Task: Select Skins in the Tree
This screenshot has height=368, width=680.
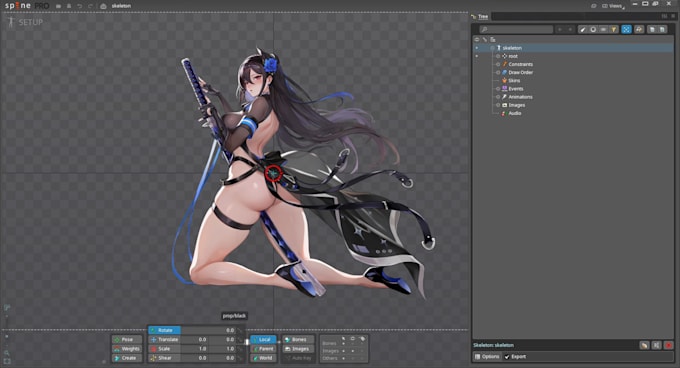Action: coord(514,81)
